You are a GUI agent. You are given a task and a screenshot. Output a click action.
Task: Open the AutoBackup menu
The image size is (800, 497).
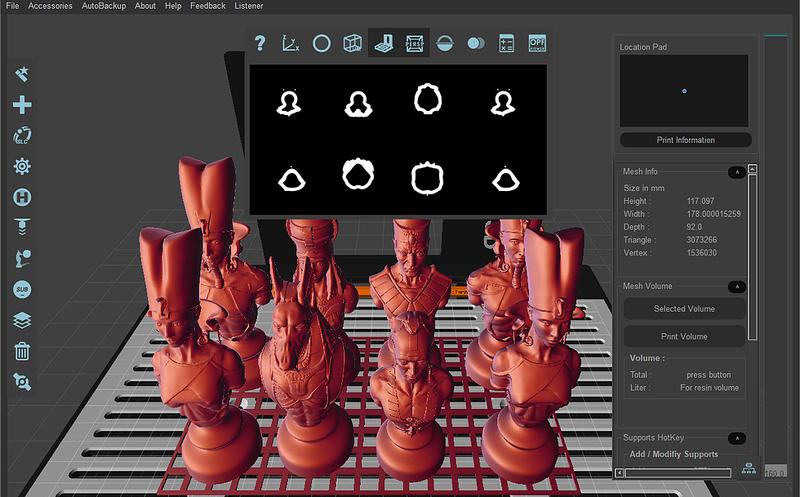point(104,6)
